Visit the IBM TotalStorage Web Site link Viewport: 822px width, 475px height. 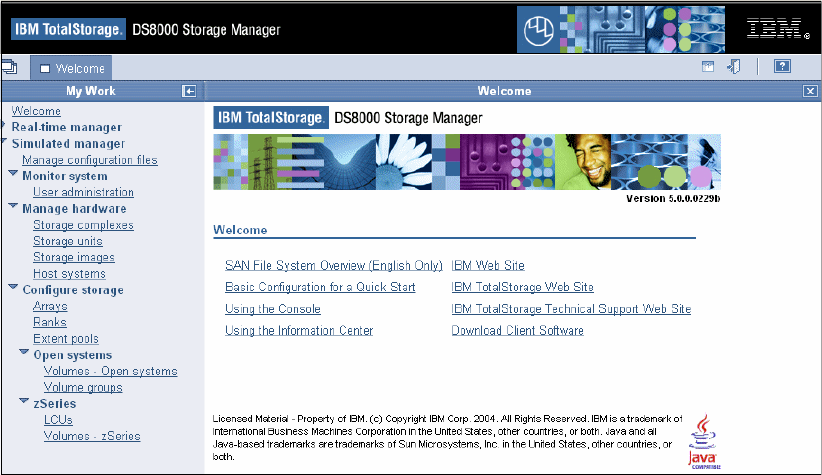click(x=523, y=287)
